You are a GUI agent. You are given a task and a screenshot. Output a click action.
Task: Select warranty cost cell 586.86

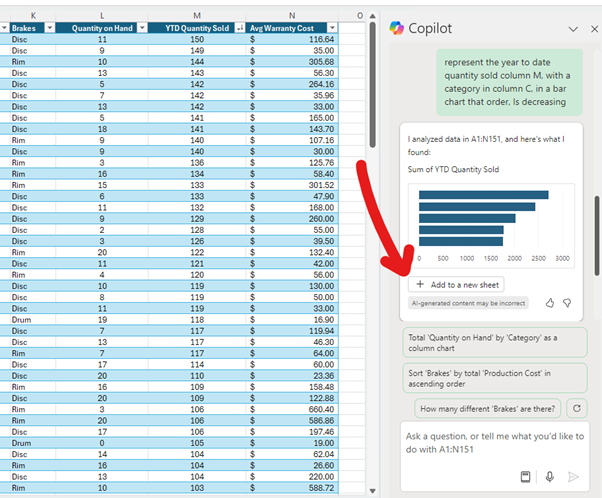pyautogui.click(x=292, y=420)
